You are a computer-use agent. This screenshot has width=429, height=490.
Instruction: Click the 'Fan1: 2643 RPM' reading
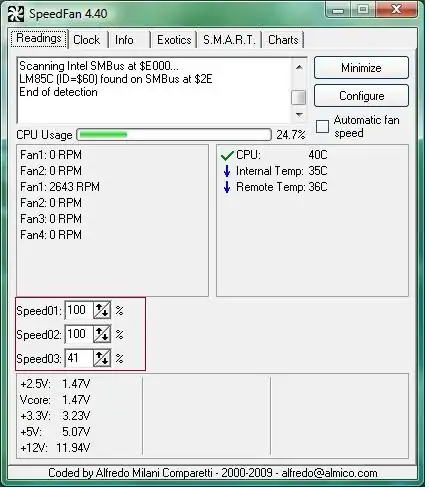click(x=60, y=187)
